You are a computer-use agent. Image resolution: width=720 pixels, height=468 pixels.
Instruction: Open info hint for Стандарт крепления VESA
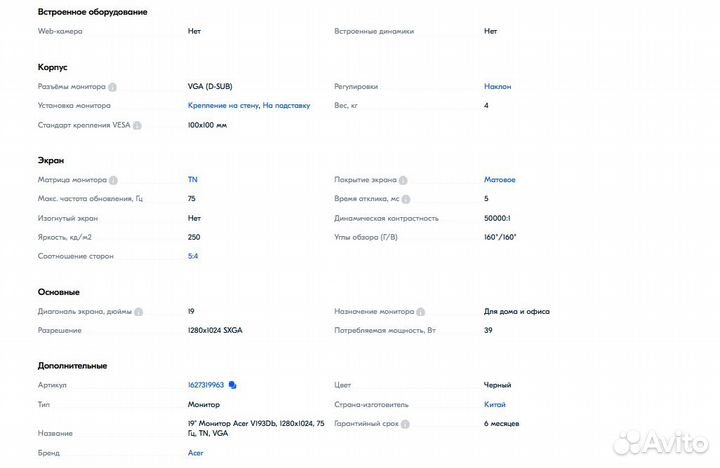pos(137,125)
